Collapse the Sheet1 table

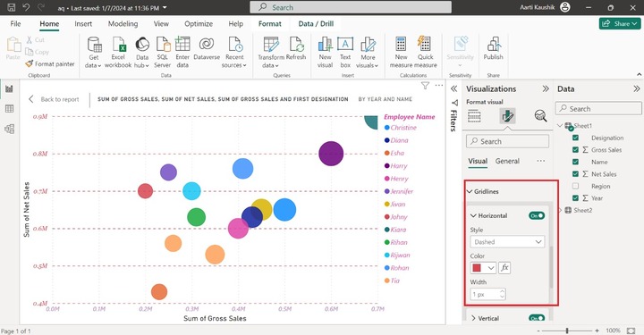point(560,125)
